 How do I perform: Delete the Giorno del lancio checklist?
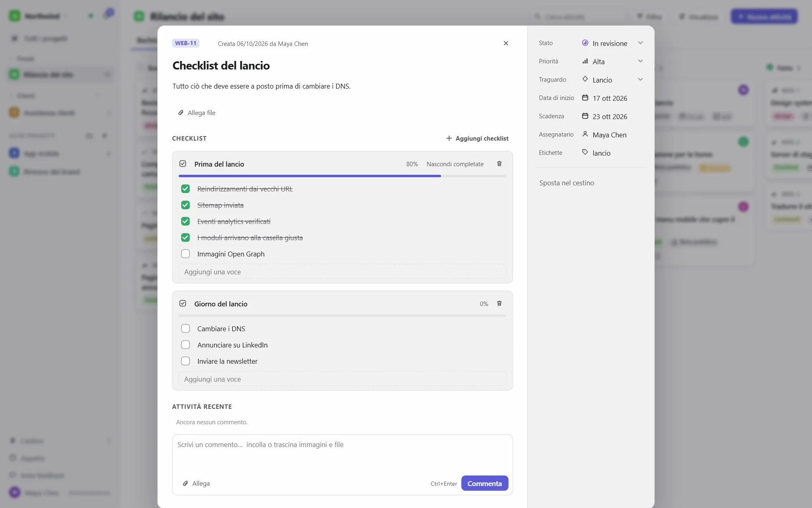tap(499, 304)
